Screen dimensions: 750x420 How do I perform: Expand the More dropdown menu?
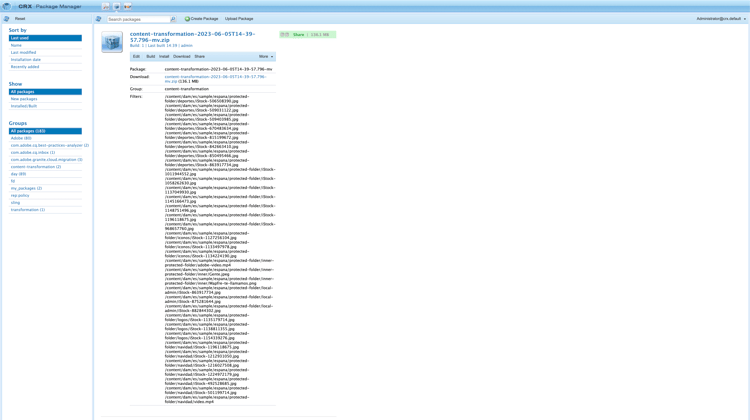coord(266,56)
